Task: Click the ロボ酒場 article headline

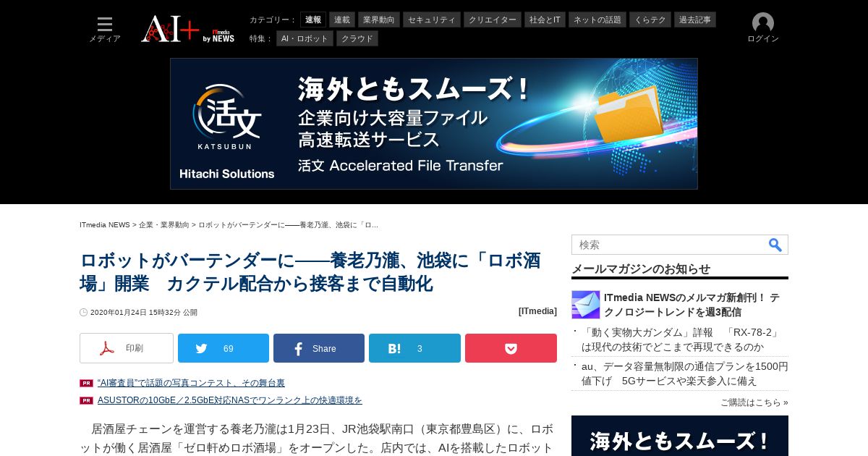Action: (x=310, y=272)
